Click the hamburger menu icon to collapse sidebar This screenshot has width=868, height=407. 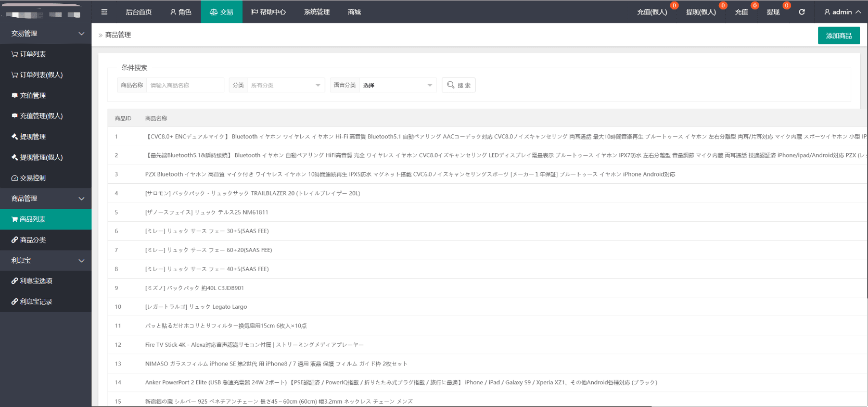click(104, 12)
